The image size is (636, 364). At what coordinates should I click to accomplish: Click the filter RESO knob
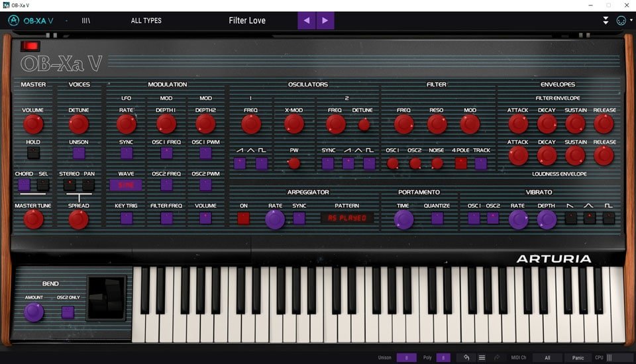(x=437, y=124)
